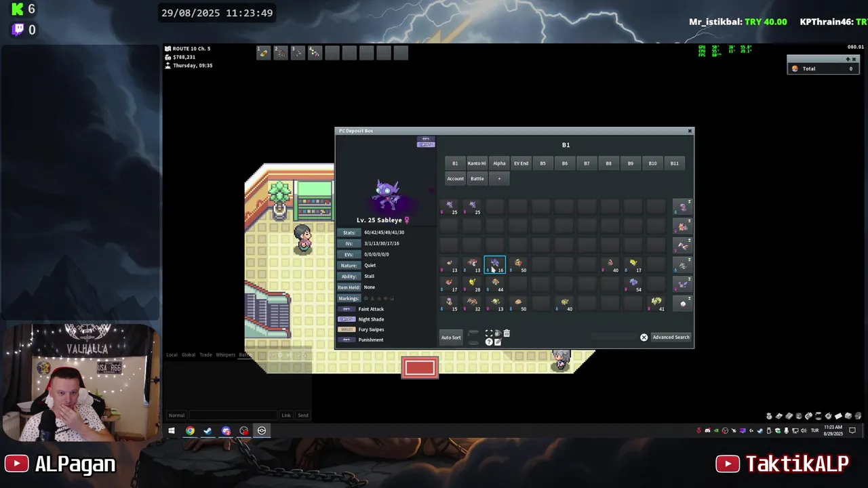The image size is (868, 488).
Task: Switch to the B10 box tab
Action: pos(652,163)
